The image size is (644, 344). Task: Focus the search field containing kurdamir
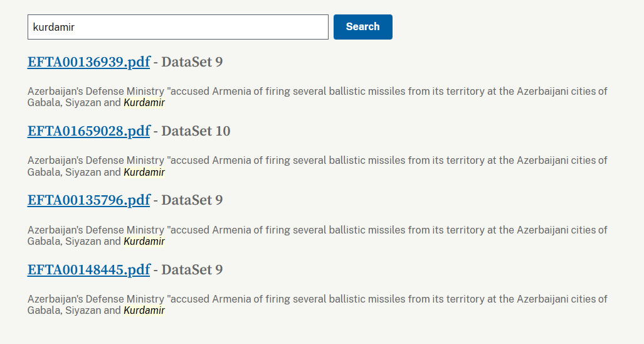click(177, 27)
